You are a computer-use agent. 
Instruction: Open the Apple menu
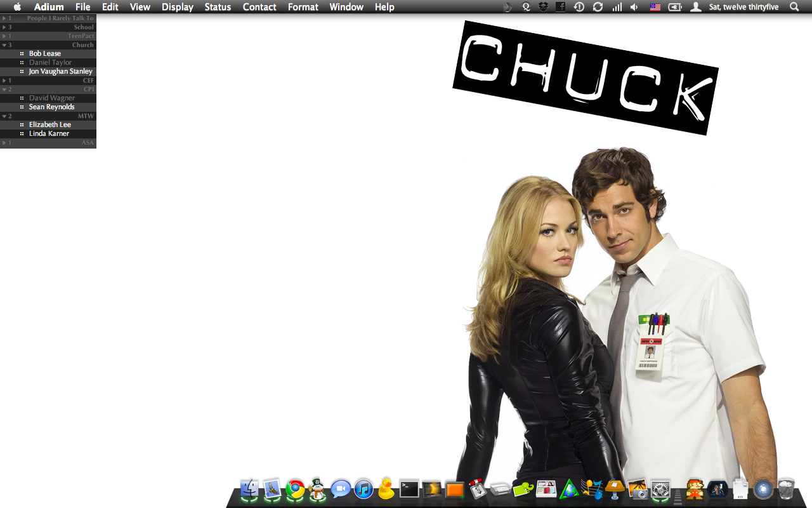pos(17,7)
